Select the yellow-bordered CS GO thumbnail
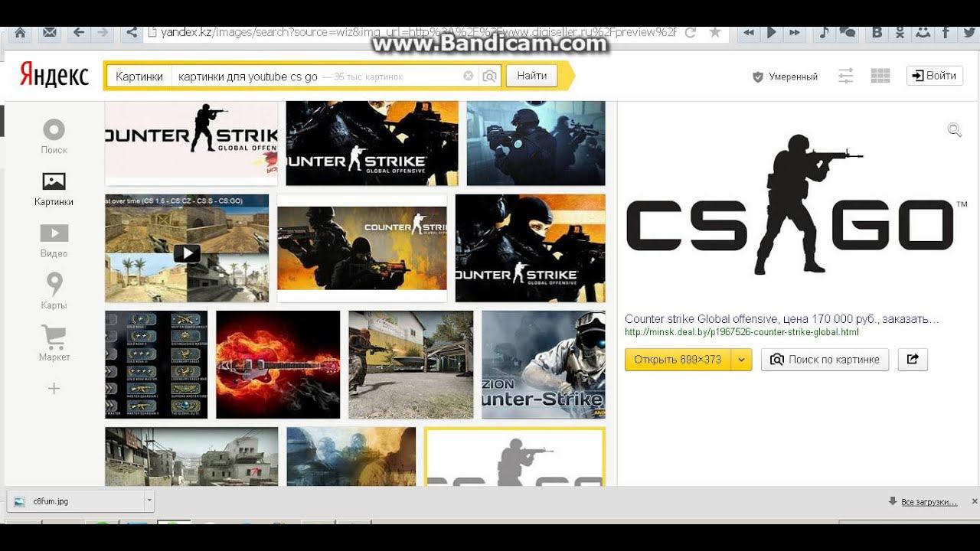 (x=515, y=457)
